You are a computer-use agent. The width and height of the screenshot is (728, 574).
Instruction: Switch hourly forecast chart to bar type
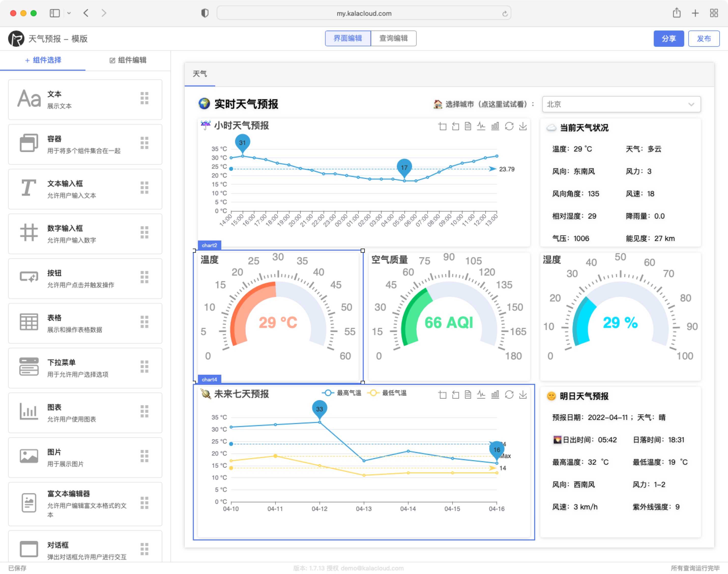pos(495,126)
